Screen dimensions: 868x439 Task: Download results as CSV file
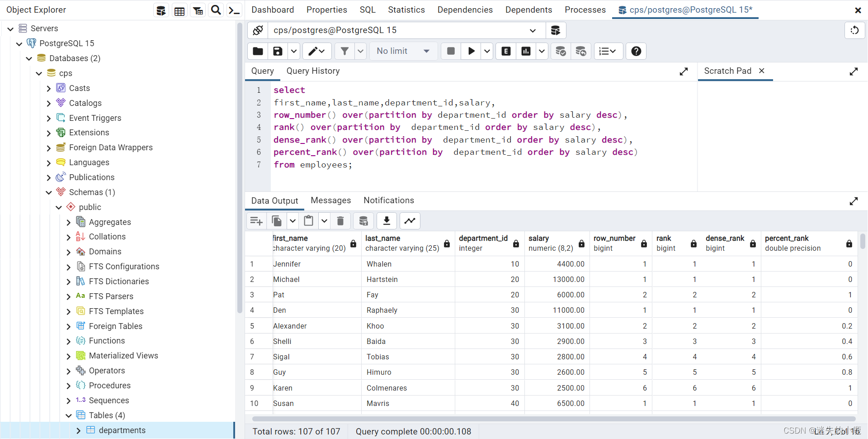(387, 221)
